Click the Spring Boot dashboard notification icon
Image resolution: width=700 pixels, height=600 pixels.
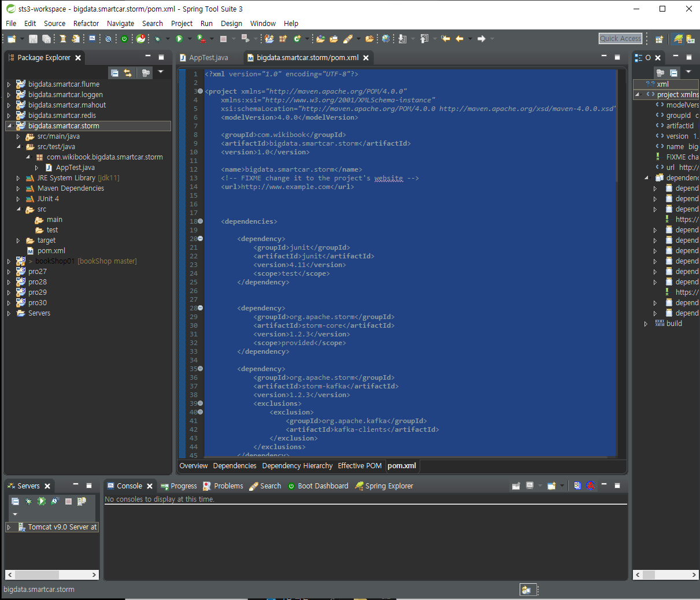tap(140, 39)
